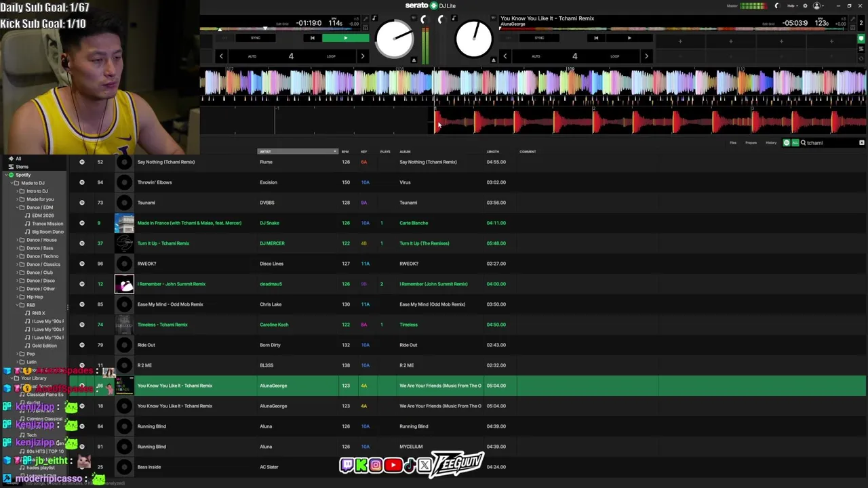Expand the Intro to DJ folder
The image size is (868, 488).
click(x=16, y=191)
